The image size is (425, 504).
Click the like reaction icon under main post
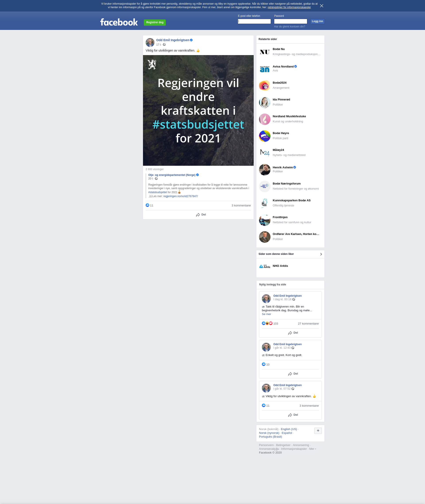click(147, 205)
